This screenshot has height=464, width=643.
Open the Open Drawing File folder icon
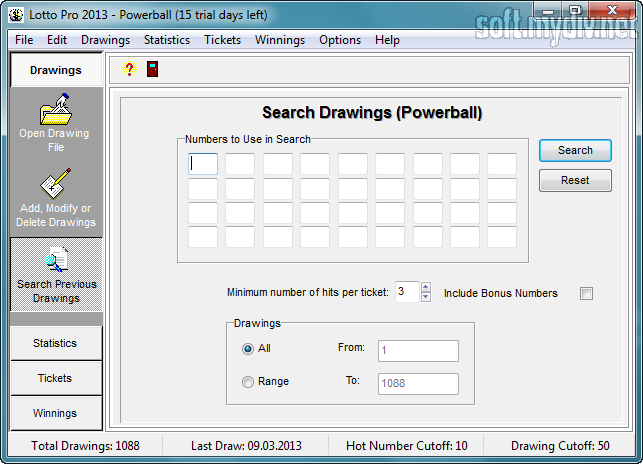coord(56,109)
